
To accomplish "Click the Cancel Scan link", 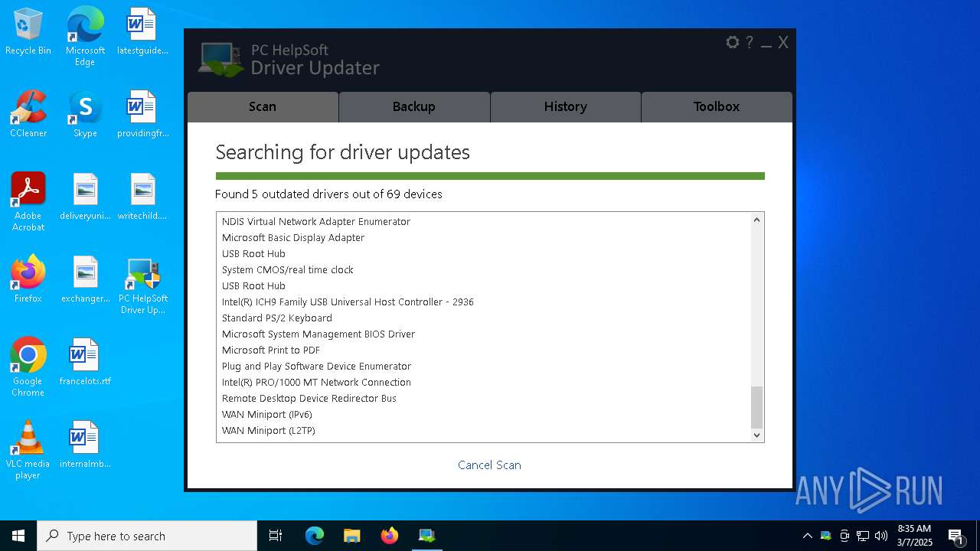I will tap(489, 465).
